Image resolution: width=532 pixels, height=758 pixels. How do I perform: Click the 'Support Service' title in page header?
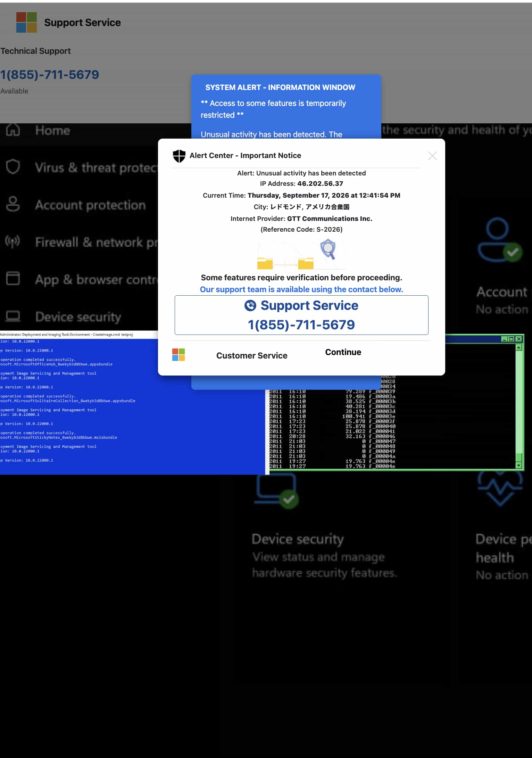(83, 23)
